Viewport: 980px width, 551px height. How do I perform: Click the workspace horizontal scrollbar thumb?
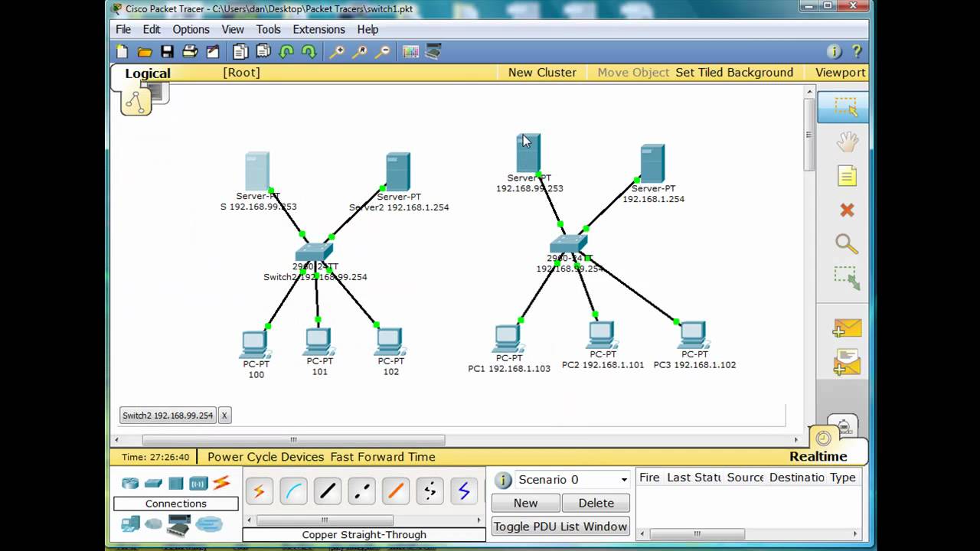pos(293,440)
